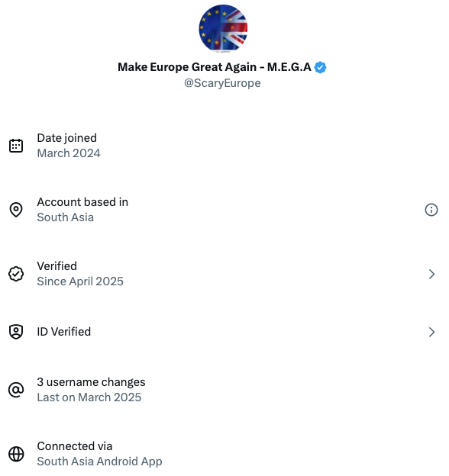The width and height of the screenshot is (449, 476).
Task: Click the @ username changes icon
Action: [16, 390]
